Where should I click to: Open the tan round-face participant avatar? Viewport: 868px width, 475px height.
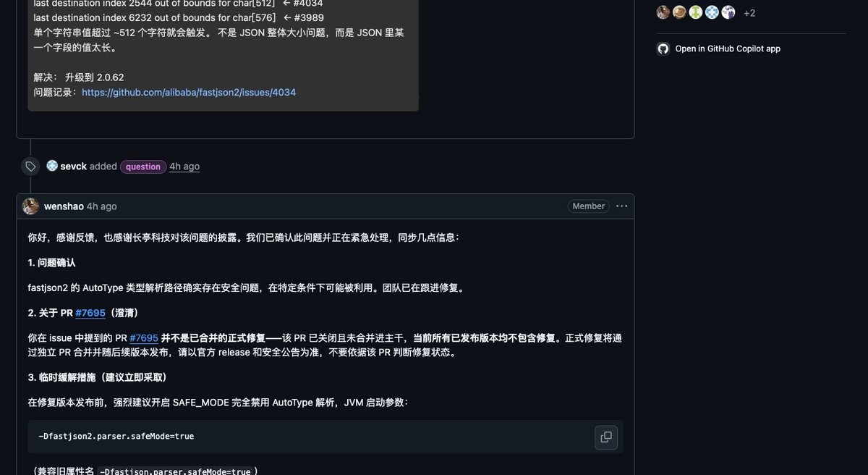click(679, 12)
